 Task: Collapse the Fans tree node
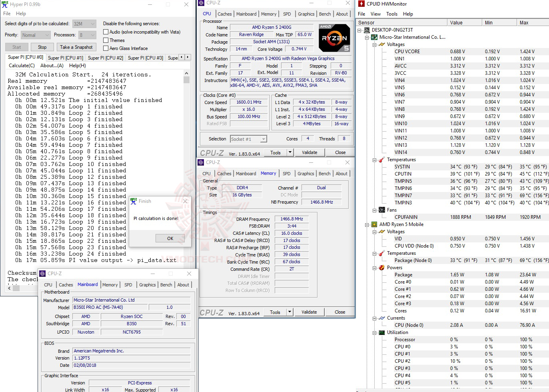coord(374,210)
